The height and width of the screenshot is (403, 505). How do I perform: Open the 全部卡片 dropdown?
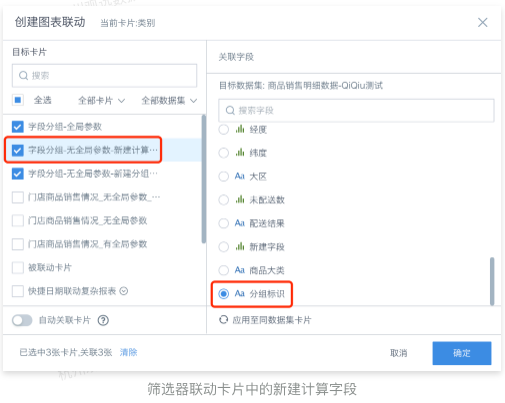[101, 100]
